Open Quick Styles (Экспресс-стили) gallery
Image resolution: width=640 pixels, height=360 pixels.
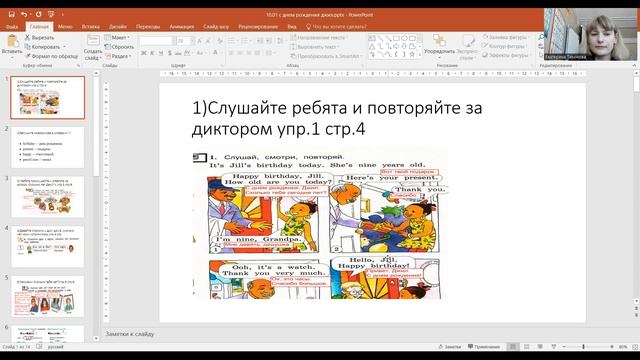click(x=467, y=47)
